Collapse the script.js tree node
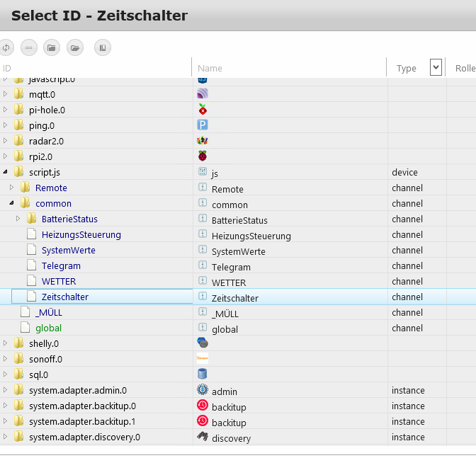This screenshot has width=476, height=458. tap(6, 172)
